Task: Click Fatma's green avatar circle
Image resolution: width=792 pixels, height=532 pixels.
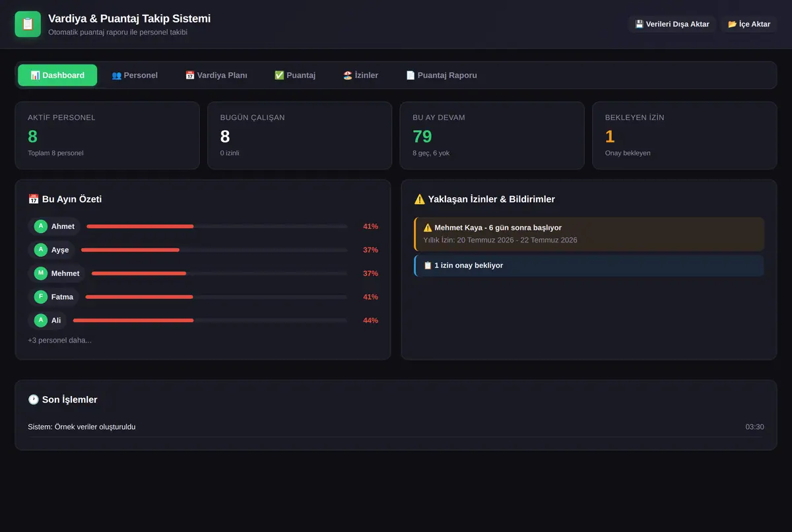Action: coord(41,297)
